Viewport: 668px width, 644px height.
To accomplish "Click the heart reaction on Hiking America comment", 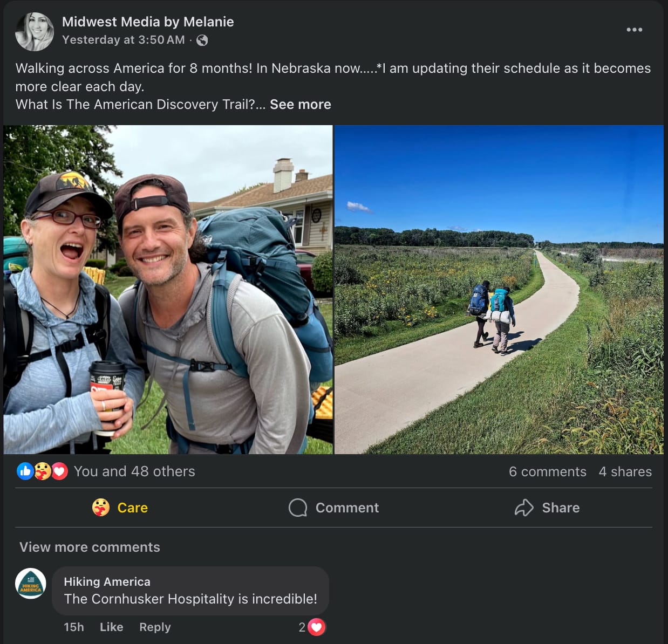I will tap(316, 627).
